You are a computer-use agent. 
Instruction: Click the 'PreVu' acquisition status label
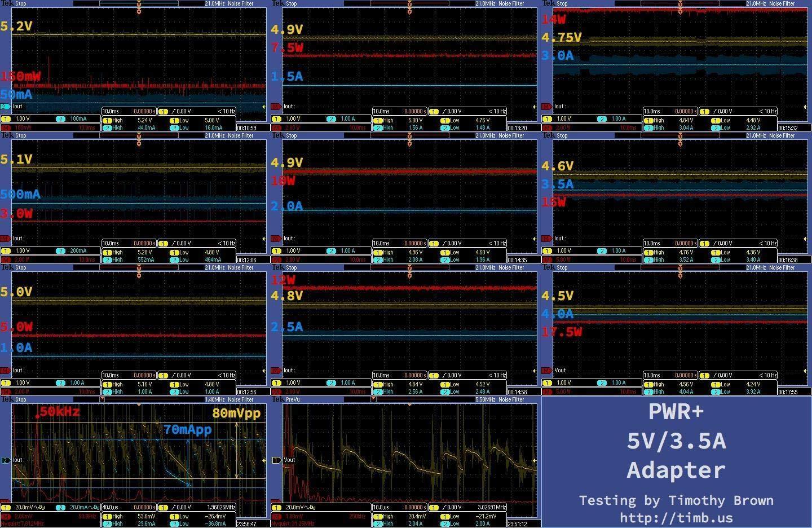click(293, 399)
